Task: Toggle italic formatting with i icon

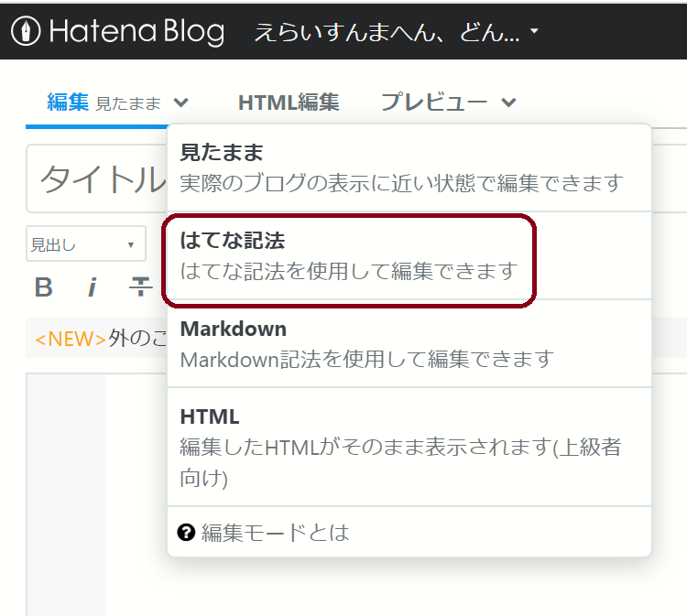Action: [x=92, y=287]
